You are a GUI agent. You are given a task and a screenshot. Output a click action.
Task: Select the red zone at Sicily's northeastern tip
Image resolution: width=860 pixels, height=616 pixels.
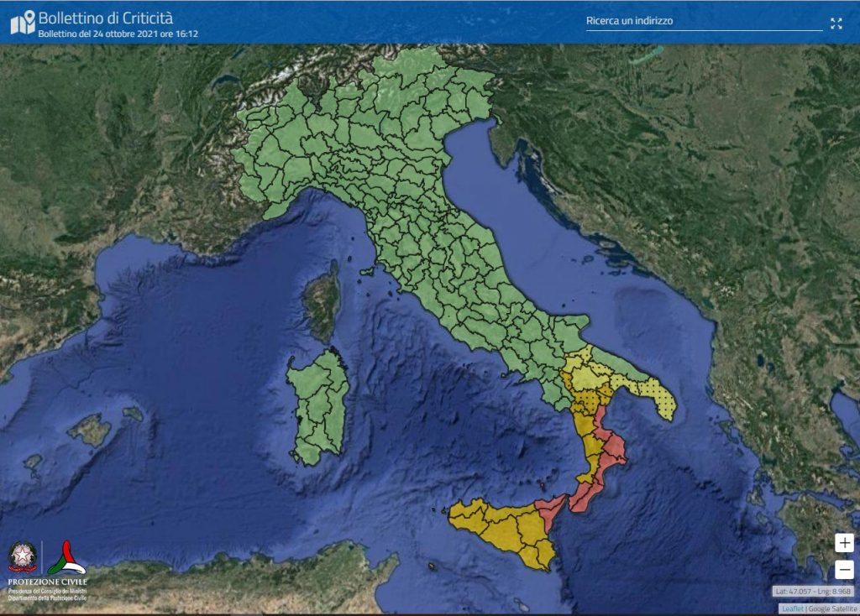click(550, 509)
